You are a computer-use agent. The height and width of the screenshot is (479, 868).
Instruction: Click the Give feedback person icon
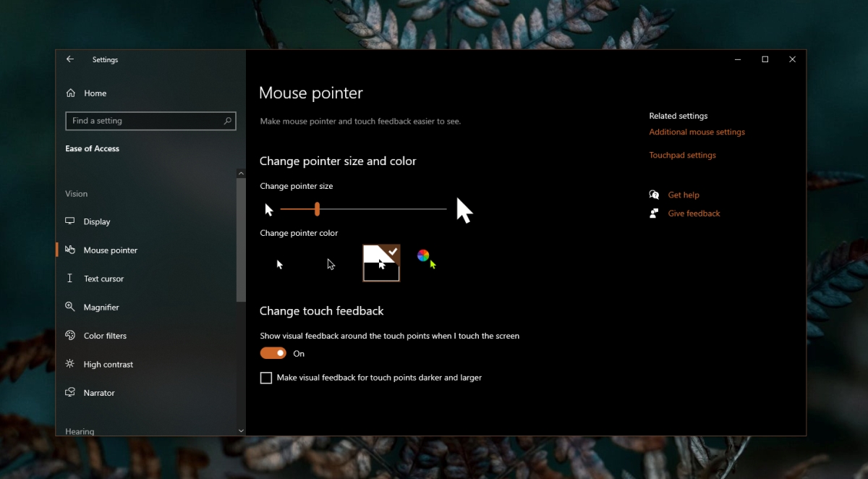click(x=654, y=213)
